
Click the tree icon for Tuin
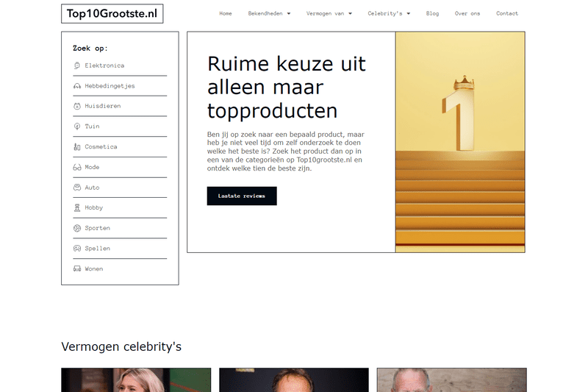77,126
